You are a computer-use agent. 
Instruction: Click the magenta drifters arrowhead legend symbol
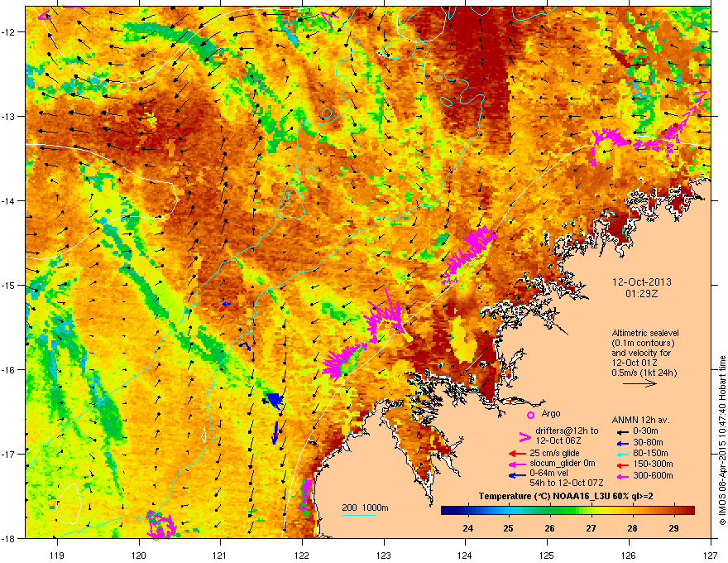pyautogui.click(x=524, y=436)
